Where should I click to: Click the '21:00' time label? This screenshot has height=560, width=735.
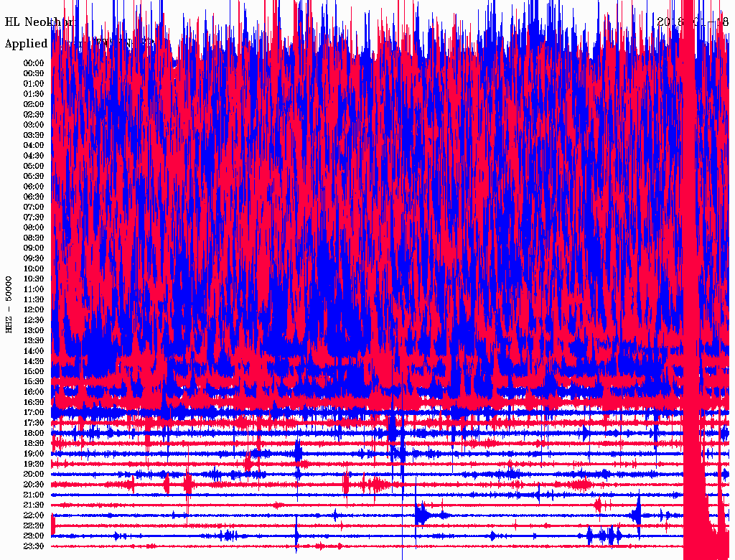pyautogui.click(x=34, y=495)
